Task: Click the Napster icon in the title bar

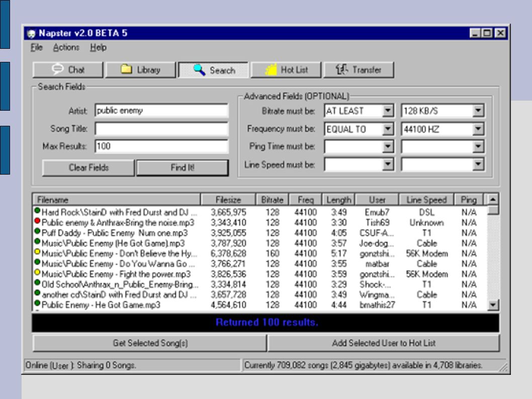Action: click(x=31, y=33)
